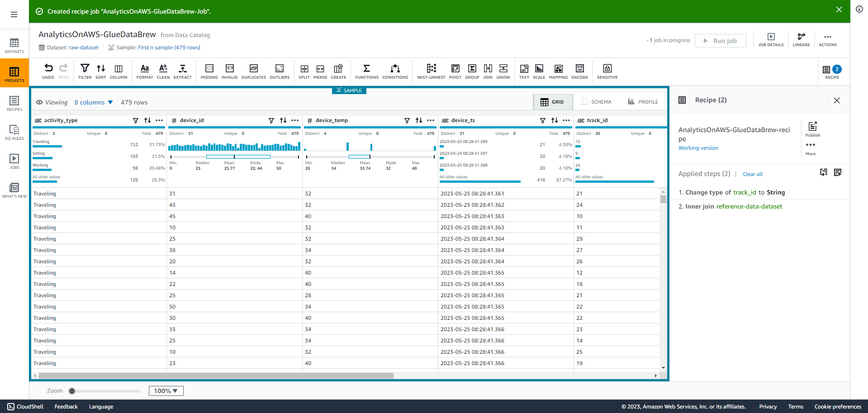
Task: Click the Run job button
Action: 721,41
